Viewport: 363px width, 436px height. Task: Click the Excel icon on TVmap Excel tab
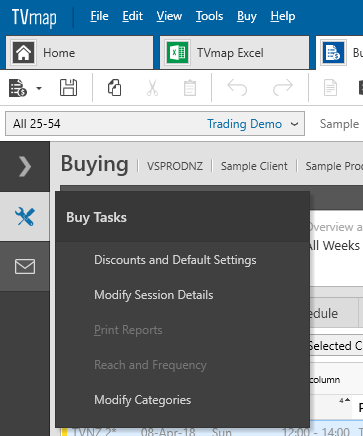[x=178, y=53]
